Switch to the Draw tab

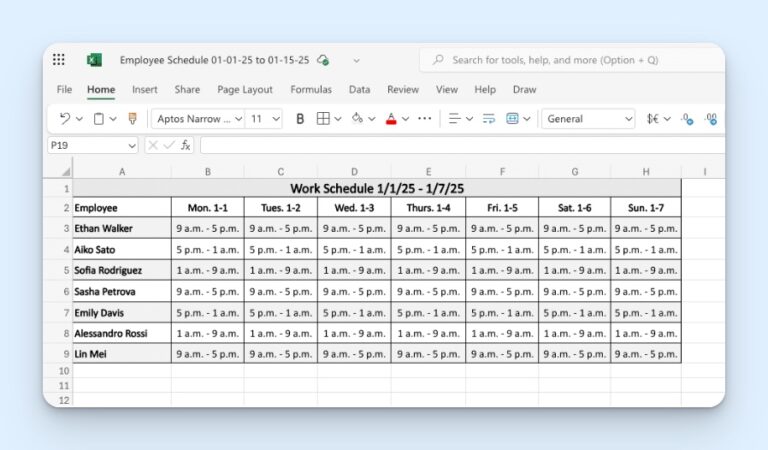[525, 90]
